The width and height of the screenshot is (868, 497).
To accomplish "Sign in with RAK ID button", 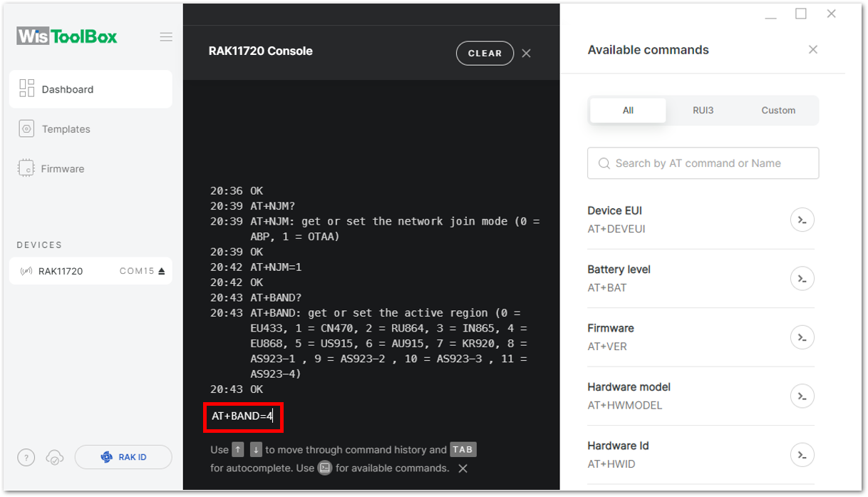I will point(123,457).
